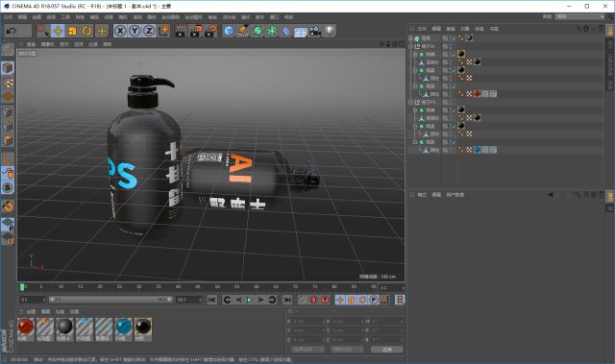This screenshot has height=364, width=615.
Task: Select the blue material thumbnail
Action: (124, 329)
